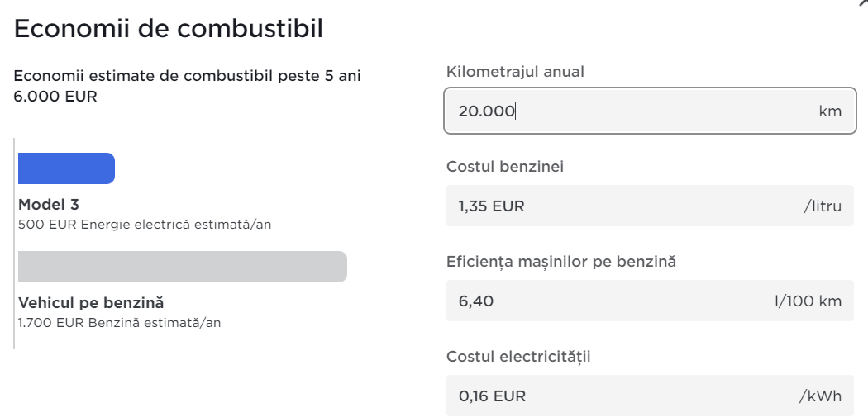Click the gray gasoline vehicle cost bar
This screenshot has width=868, height=417.
183,267
